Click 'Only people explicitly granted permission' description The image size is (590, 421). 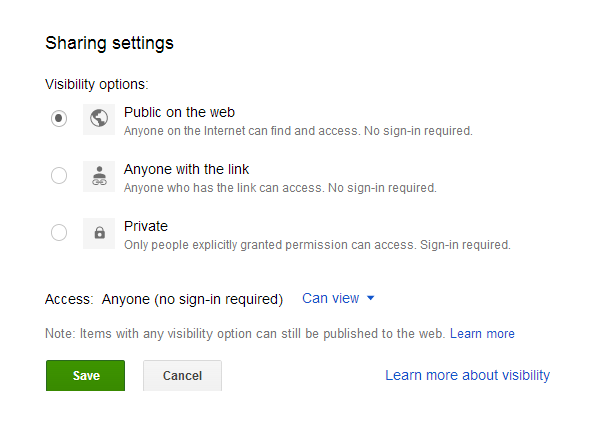click(x=317, y=245)
